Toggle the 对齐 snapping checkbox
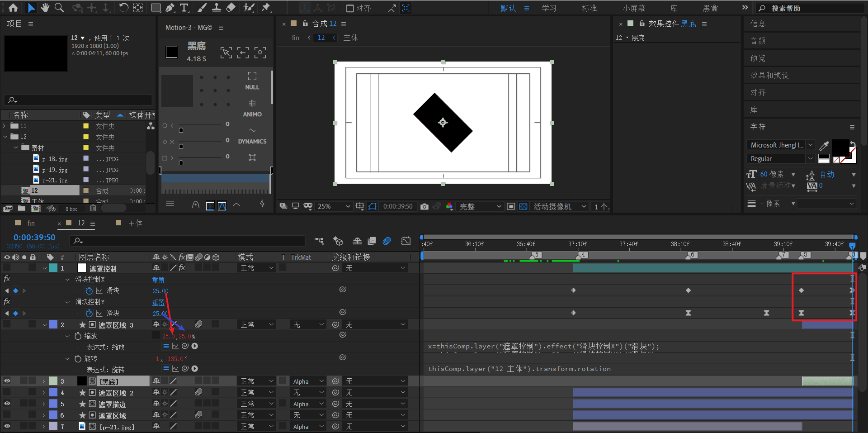The height and width of the screenshot is (433, 868). click(x=350, y=8)
